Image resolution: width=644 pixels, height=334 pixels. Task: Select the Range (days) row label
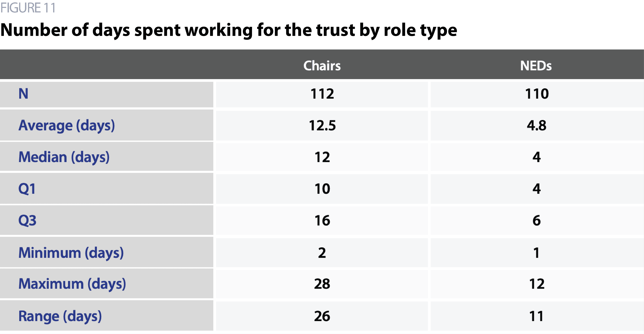click(x=60, y=316)
